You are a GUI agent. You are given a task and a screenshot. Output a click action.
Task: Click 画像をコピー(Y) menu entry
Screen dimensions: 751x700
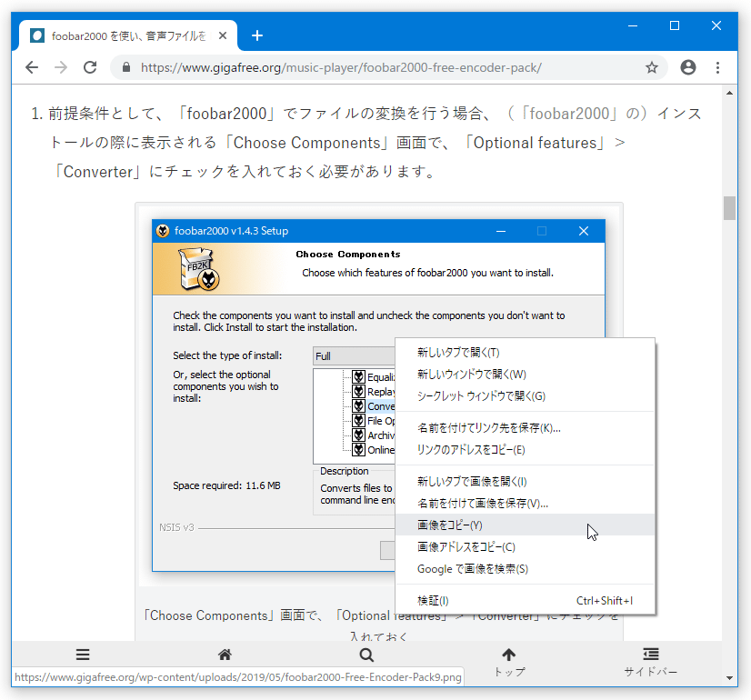point(525,525)
